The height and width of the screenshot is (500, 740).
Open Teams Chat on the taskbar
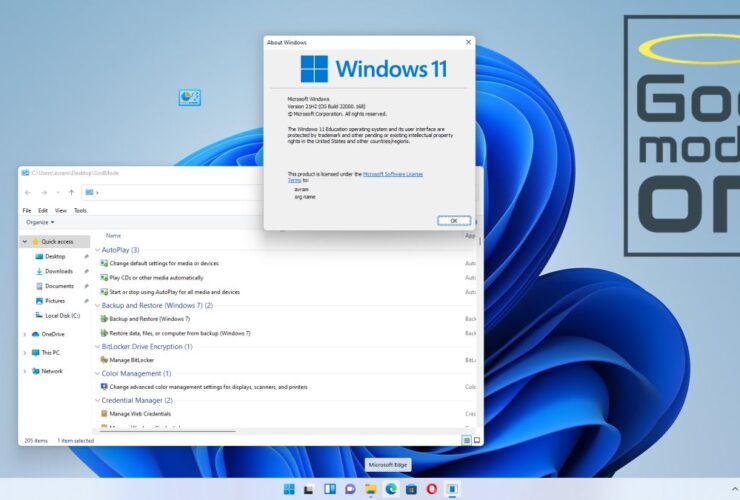[x=350, y=490]
